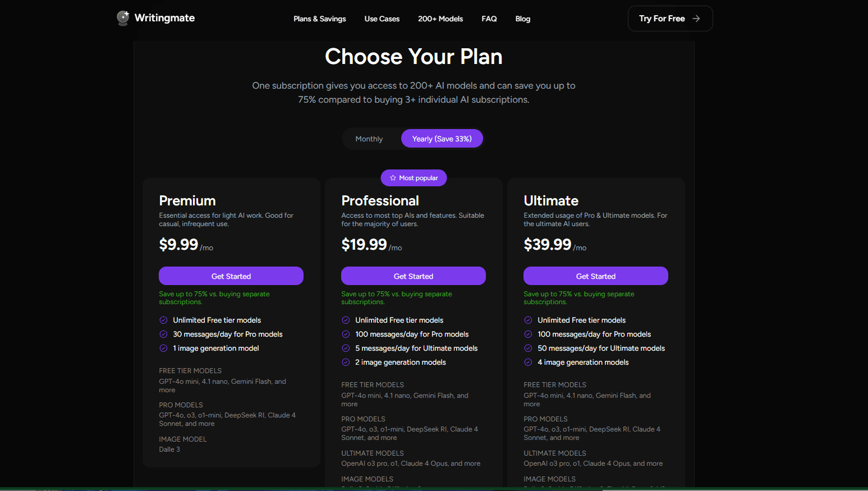Click the Writingmate brand name text

164,18
